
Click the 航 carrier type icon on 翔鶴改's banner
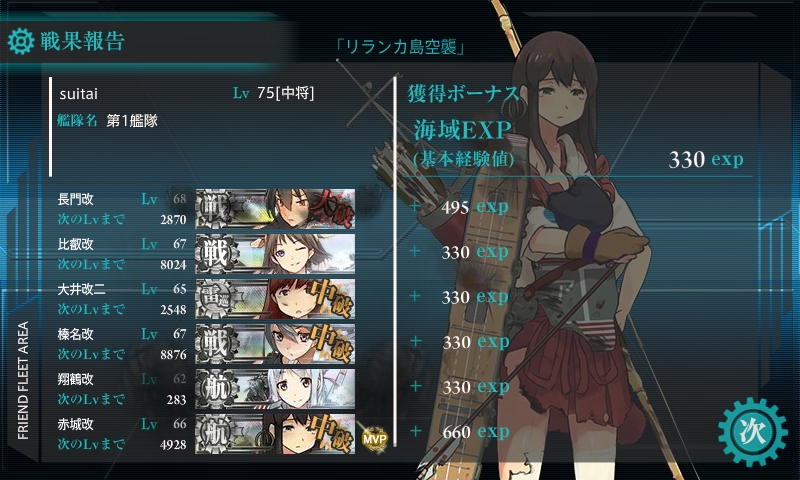coord(216,388)
